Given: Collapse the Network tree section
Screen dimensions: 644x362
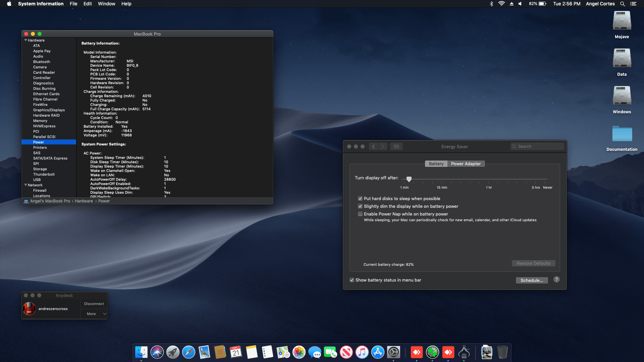Looking at the screenshot, I should (x=25, y=185).
